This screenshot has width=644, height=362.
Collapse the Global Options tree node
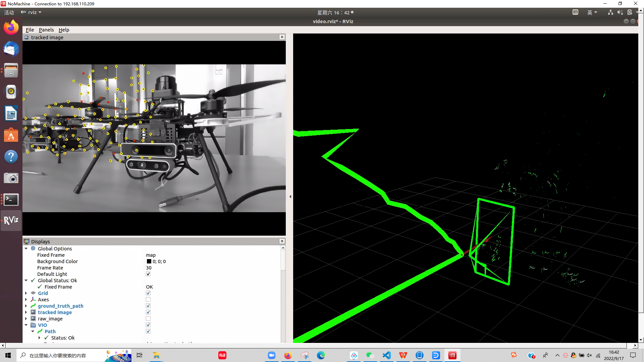point(26,249)
